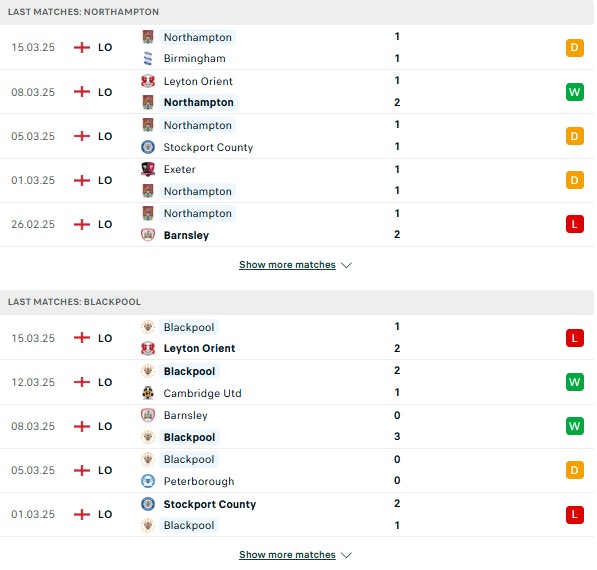Image resolution: width=597 pixels, height=570 pixels.
Task: Expand more matches under Blackpool section
Action: pos(287,554)
